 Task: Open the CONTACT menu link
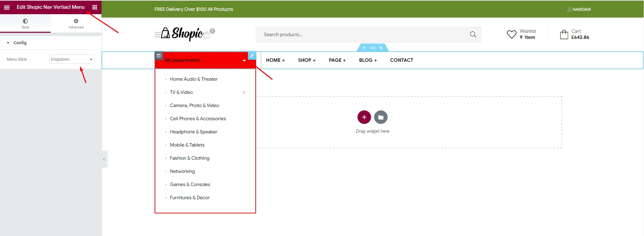[x=401, y=60]
